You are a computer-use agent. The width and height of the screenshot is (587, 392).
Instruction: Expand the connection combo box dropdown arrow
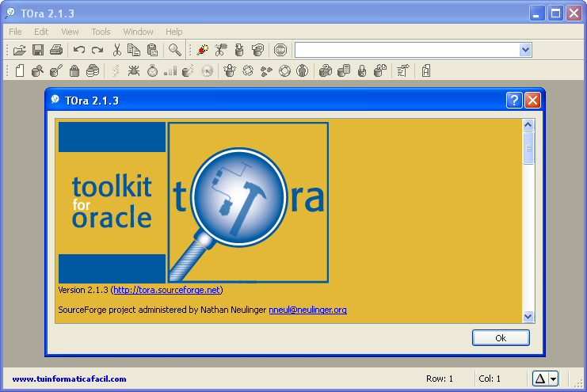click(525, 50)
